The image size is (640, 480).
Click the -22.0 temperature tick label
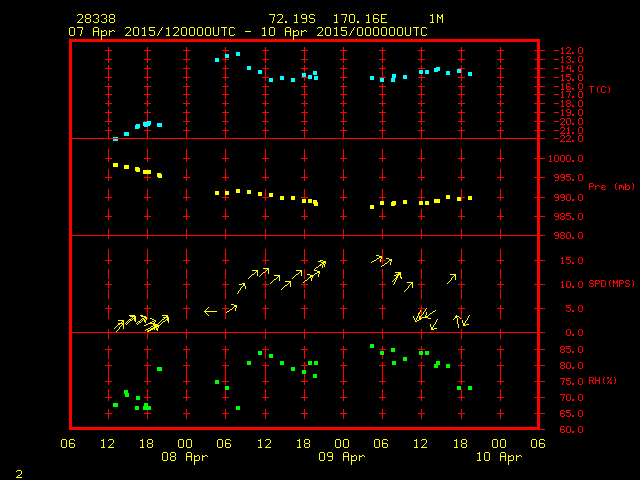tap(564, 139)
